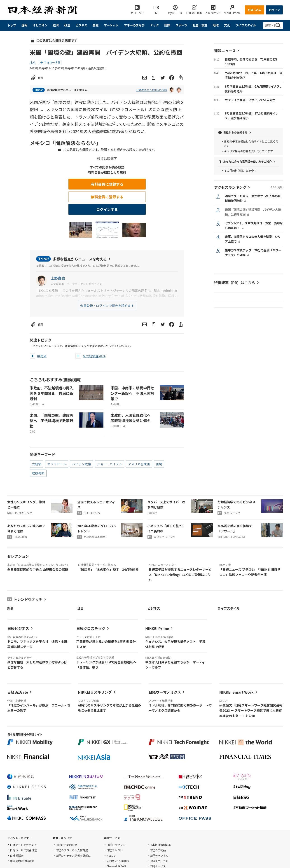Open アクセスランキング header chevron
The image size is (290, 868).
pos(249,187)
